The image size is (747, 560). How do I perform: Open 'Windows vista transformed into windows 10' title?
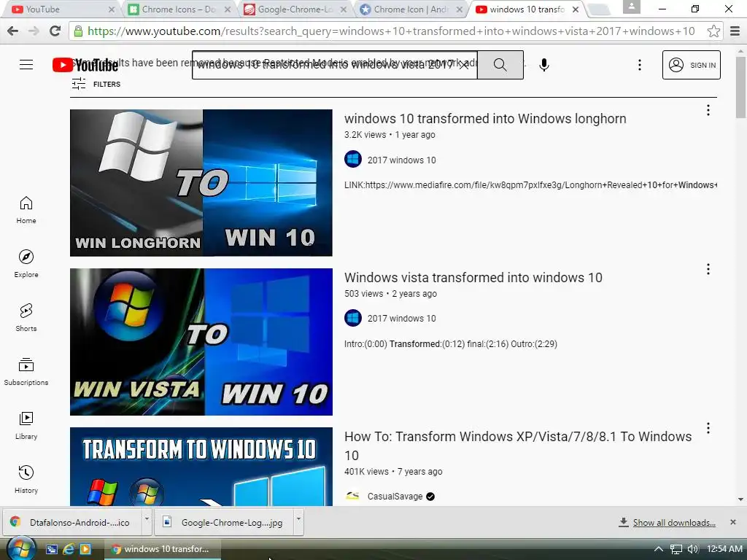click(473, 278)
